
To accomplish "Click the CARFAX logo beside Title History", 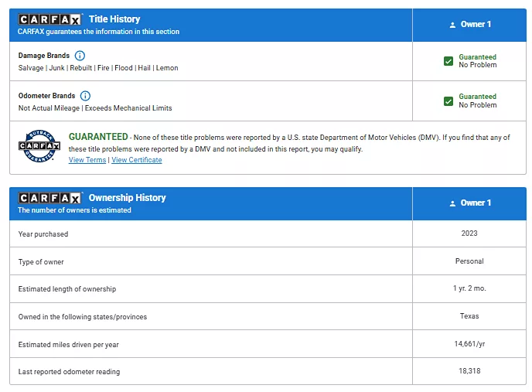I will (x=50, y=19).
